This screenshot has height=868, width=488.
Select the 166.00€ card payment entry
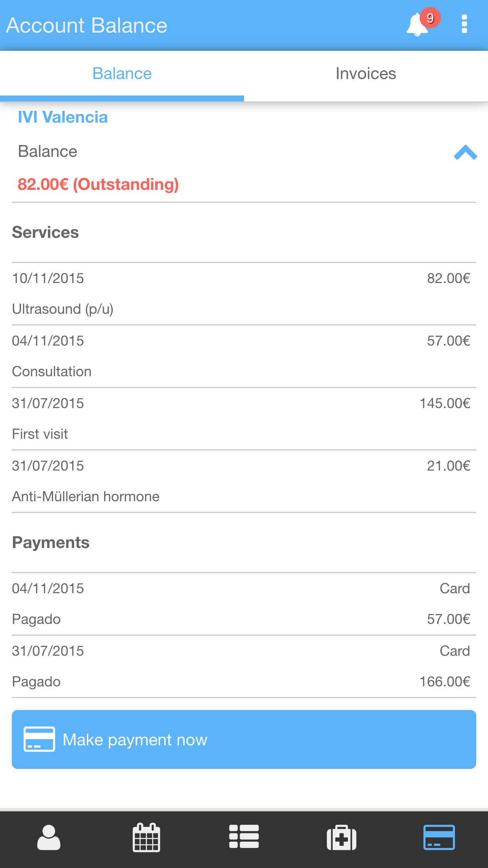pyautogui.click(x=244, y=666)
